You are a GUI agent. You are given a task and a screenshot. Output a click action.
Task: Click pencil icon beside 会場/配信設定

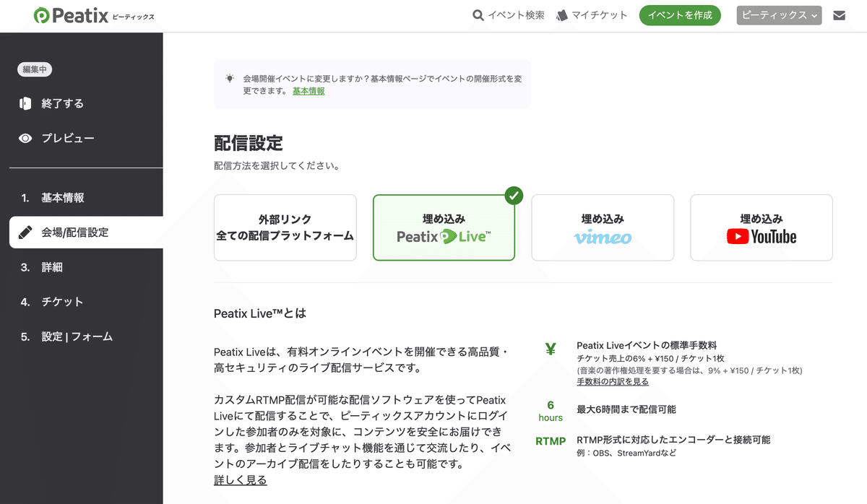(25, 232)
